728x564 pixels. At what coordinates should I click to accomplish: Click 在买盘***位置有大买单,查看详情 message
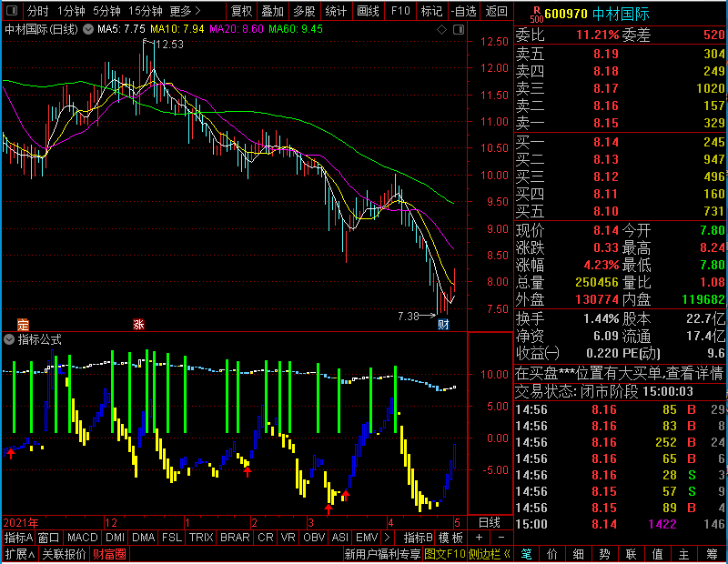[620, 373]
